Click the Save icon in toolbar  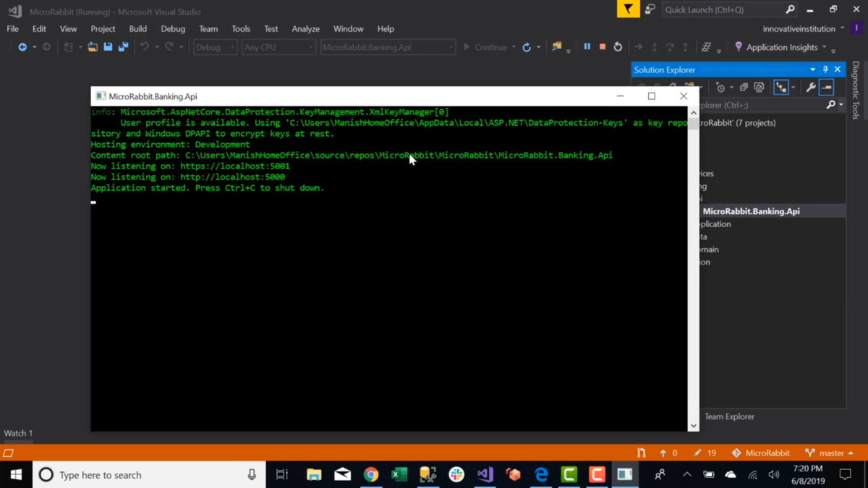(108, 47)
